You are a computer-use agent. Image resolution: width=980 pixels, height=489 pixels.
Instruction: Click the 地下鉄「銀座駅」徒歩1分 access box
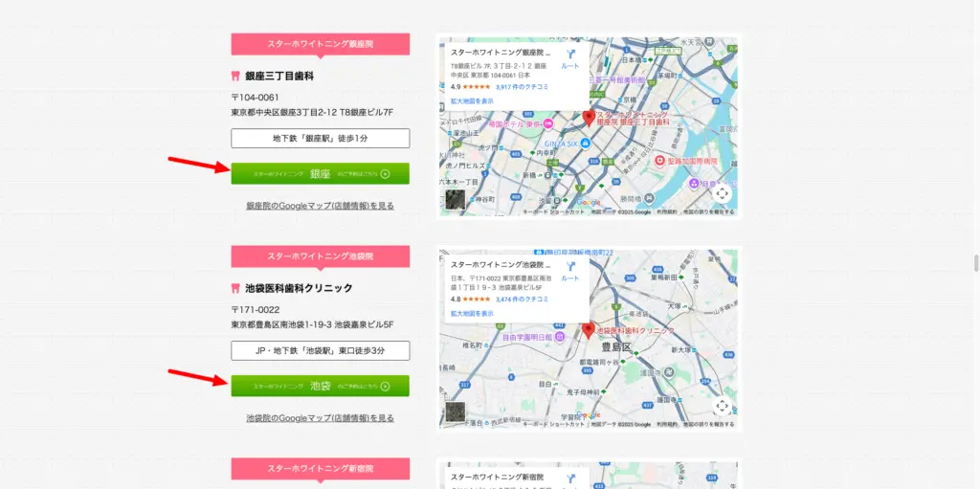point(320,138)
